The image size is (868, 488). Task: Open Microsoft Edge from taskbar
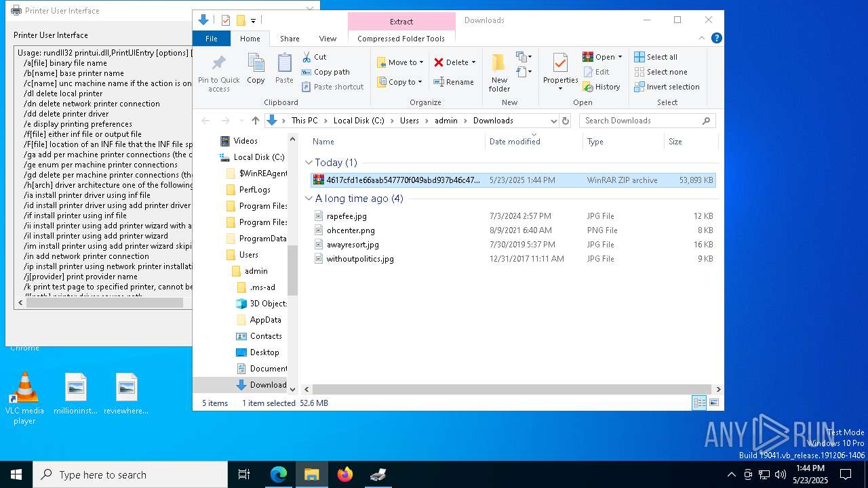[x=279, y=474]
